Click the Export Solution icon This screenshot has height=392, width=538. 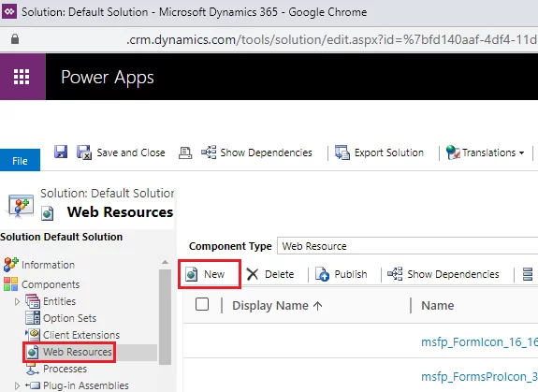(342, 152)
